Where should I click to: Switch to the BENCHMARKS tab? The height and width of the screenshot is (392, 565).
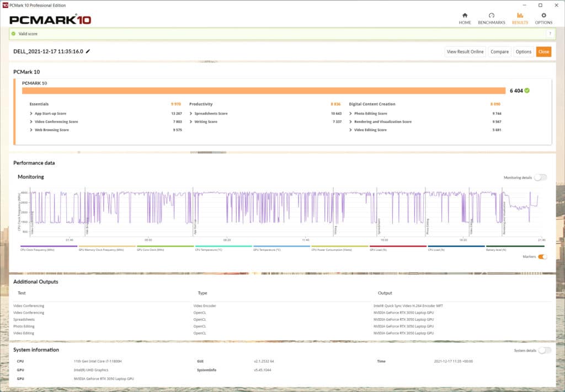[x=492, y=18]
